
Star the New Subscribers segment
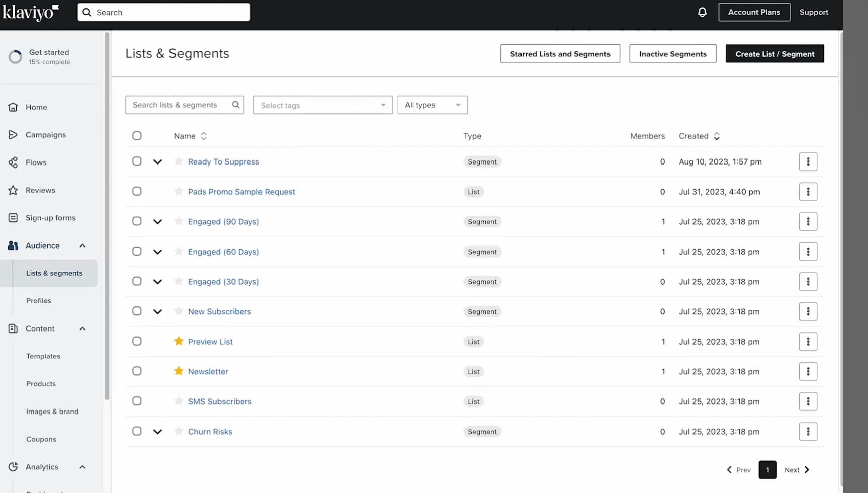179,311
